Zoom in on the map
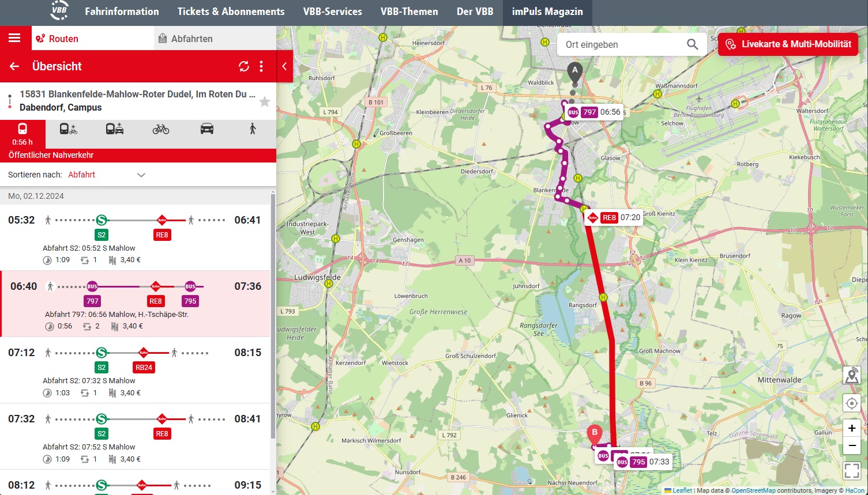 (x=851, y=428)
